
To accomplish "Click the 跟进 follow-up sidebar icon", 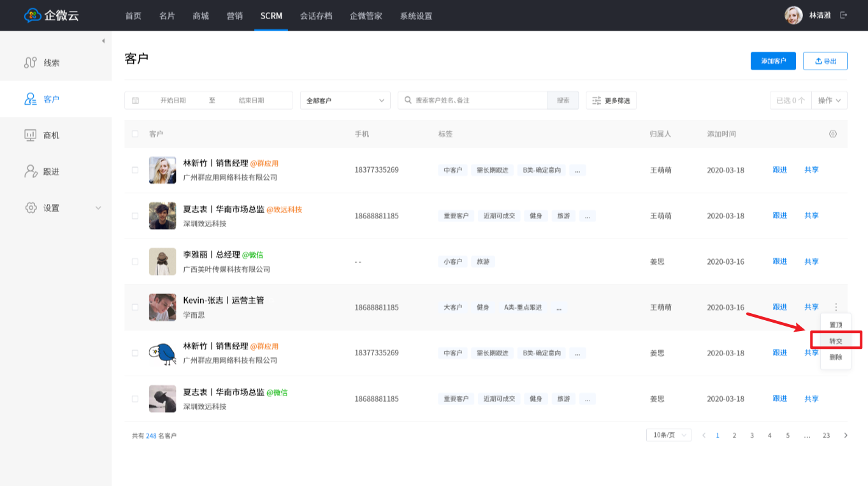I will click(30, 172).
